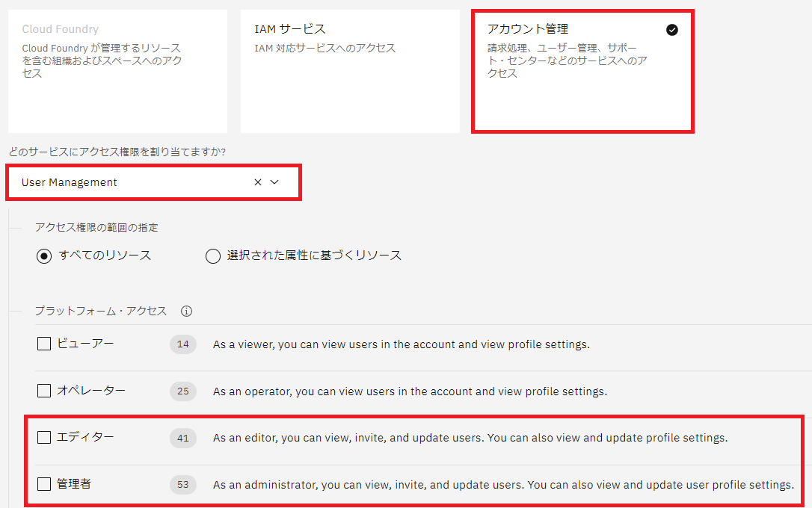Click the アクセス権限の範囲の指定 heading
The image size is (812, 508).
coord(96,228)
